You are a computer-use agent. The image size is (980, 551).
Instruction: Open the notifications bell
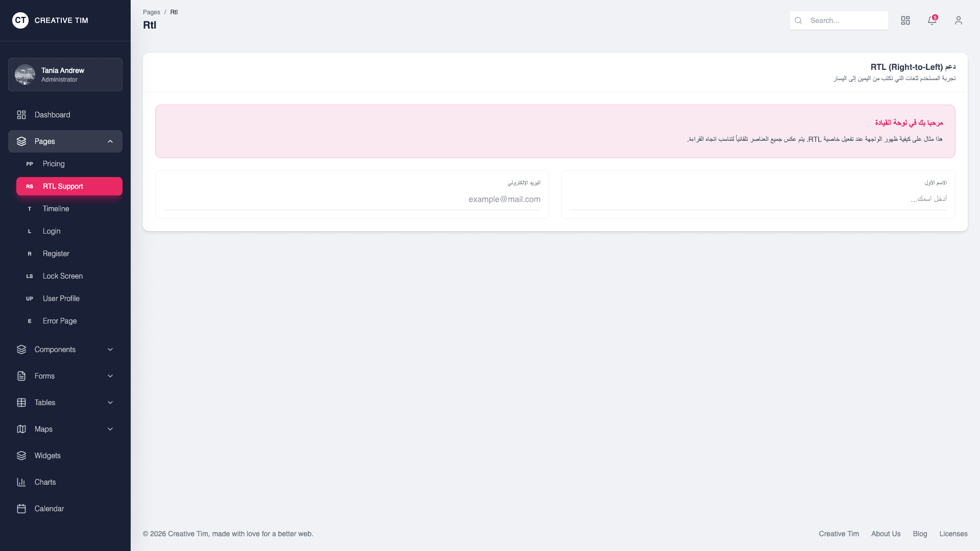932,20
